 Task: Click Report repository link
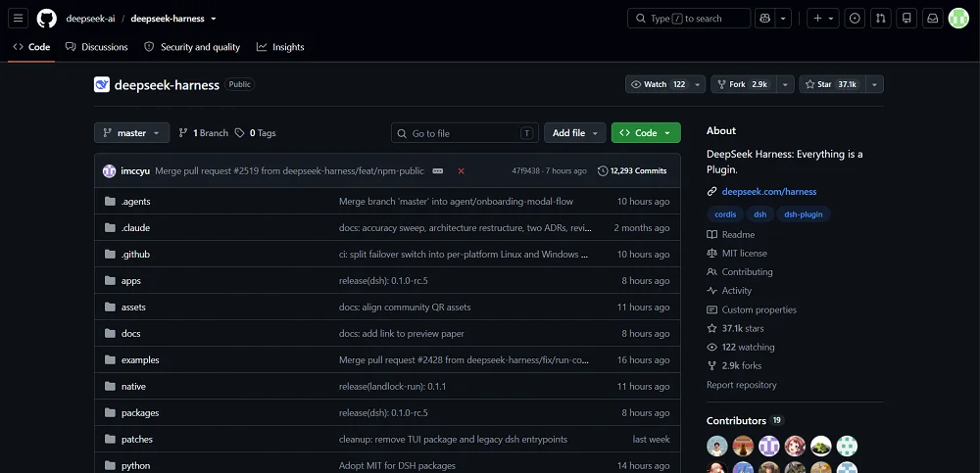click(x=741, y=385)
